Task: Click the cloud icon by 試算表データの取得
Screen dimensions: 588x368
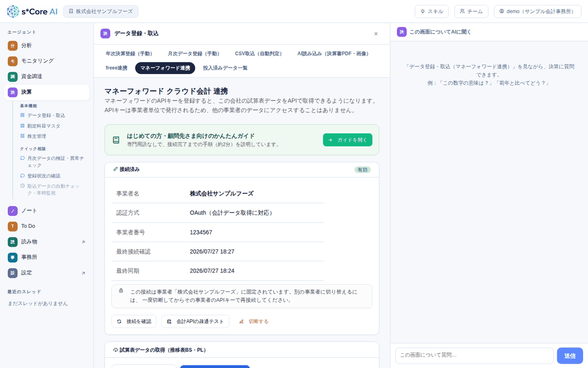Action: tap(116, 350)
